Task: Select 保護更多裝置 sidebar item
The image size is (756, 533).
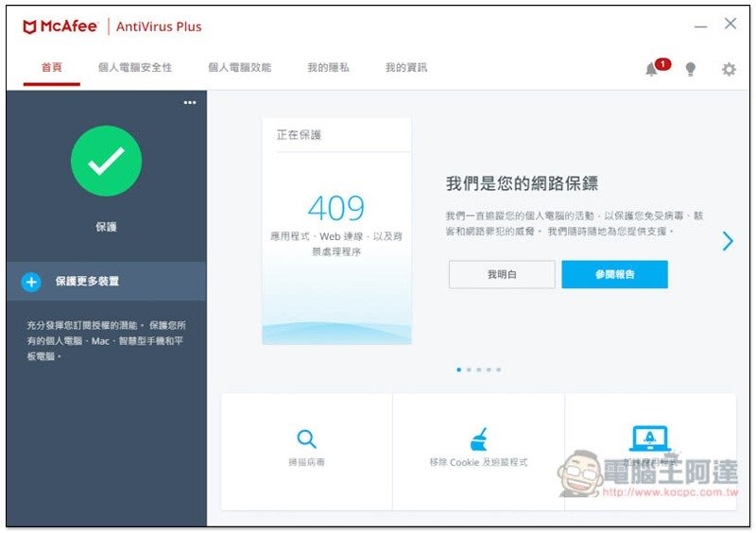Action: coord(107,282)
